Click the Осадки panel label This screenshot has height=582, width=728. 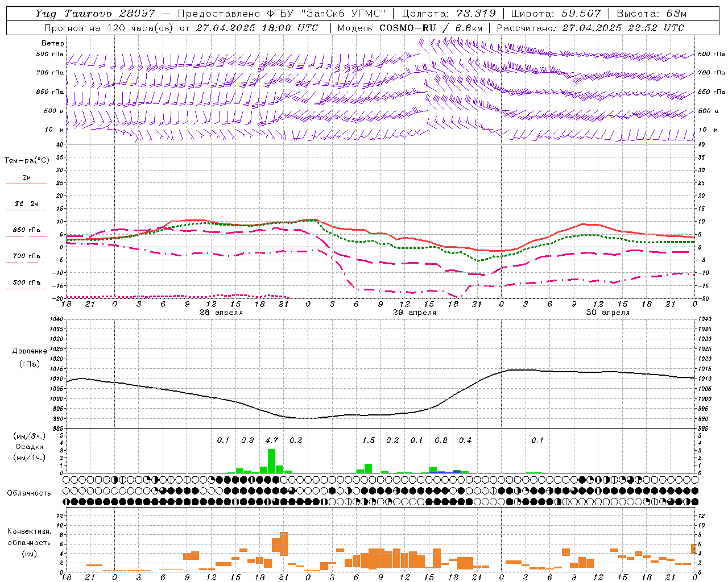point(29,447)
